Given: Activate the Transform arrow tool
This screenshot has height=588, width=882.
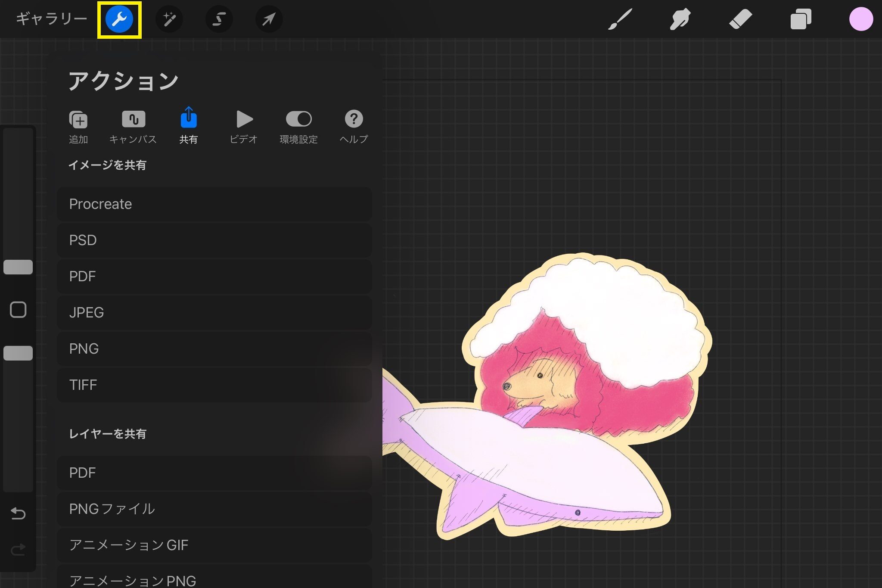Looking at the screenshot, I should (x=269, y=19).
